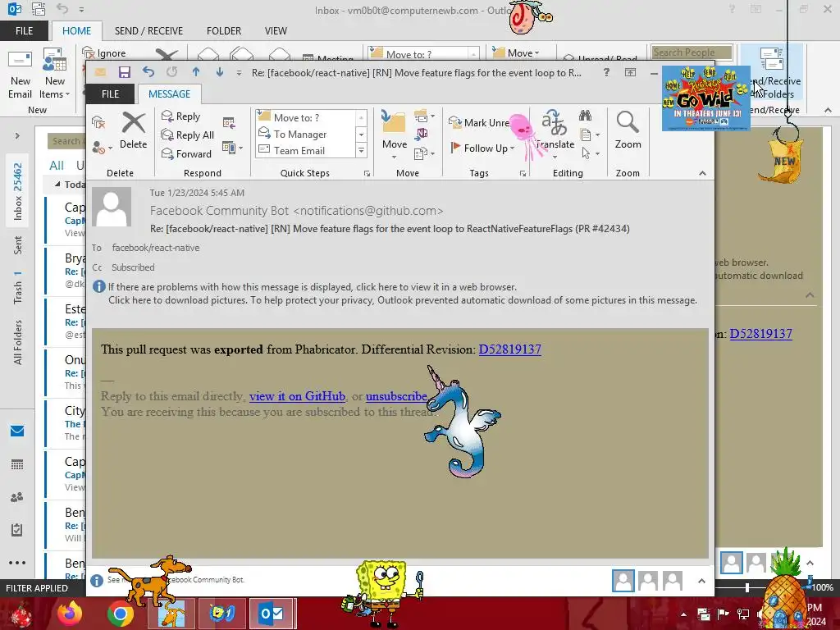Open the HOME tab in the main Outlook window
This screenshot has height=630, width=840.
coord(76,30)
